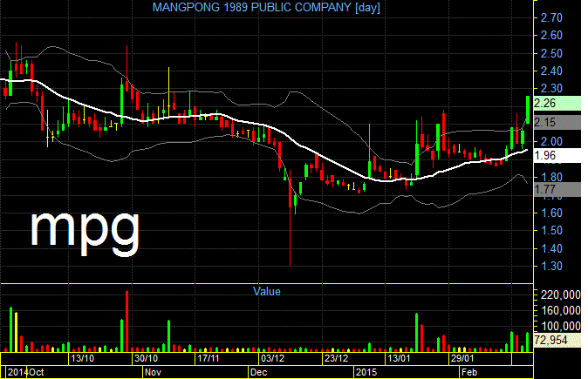The height and width of the screenshot is (379, 588).
Task: Click the 2.15 upper band price tag
Action: tap(557, 122)
